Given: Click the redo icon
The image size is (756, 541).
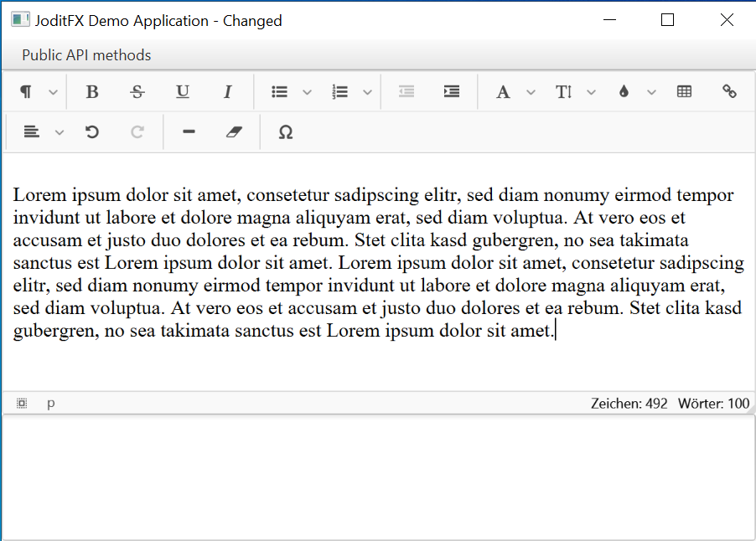Looking at the screenshot, I should point(137,131).
